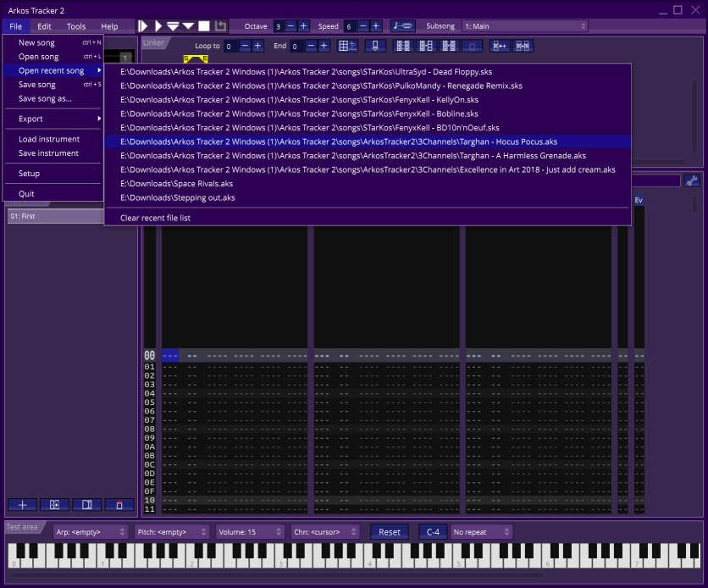Select New song from File menu

(x=53, y=42)
